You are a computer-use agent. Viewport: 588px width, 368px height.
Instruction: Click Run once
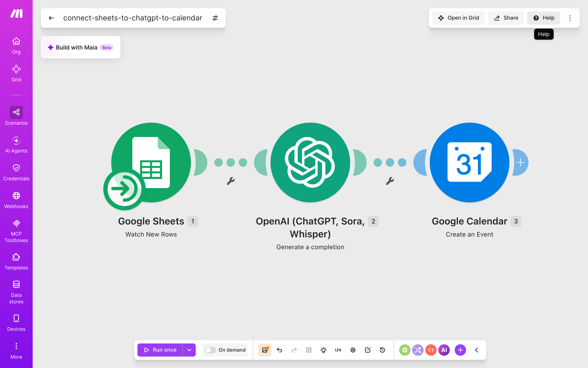click(160, 350)
